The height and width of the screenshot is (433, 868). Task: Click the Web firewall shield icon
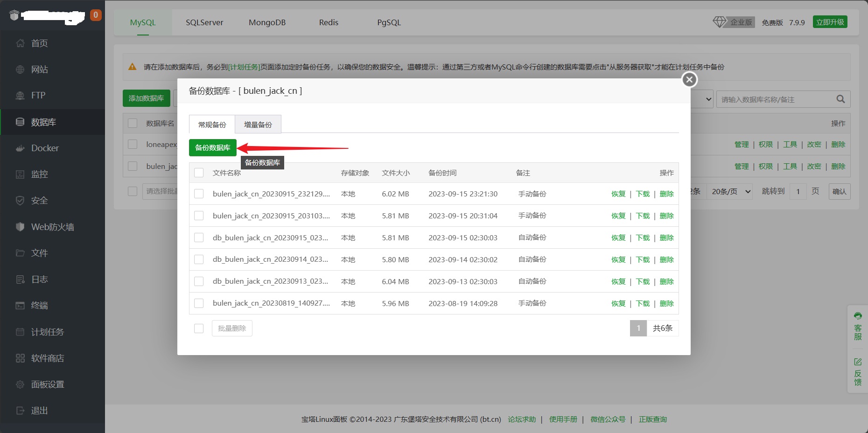(20, 227)
